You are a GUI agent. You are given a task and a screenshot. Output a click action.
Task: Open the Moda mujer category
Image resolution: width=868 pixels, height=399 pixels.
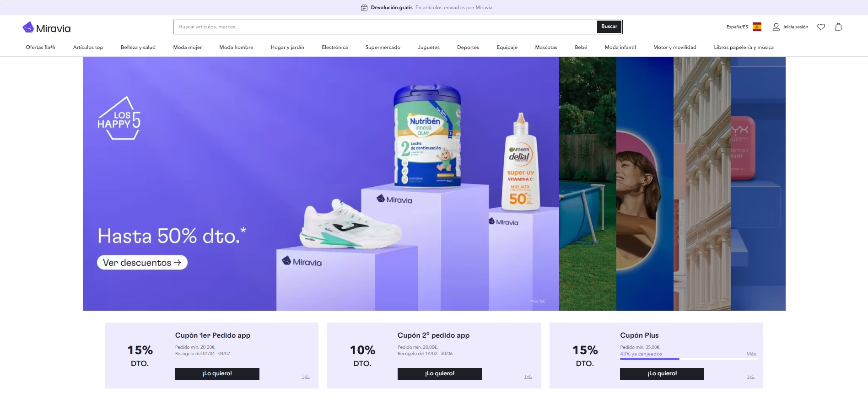[187, 47]
